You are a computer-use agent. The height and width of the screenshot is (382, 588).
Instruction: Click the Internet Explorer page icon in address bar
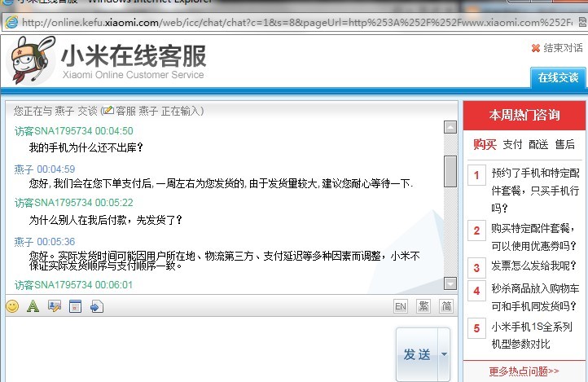pyautogui.click(x=11, y=23)
